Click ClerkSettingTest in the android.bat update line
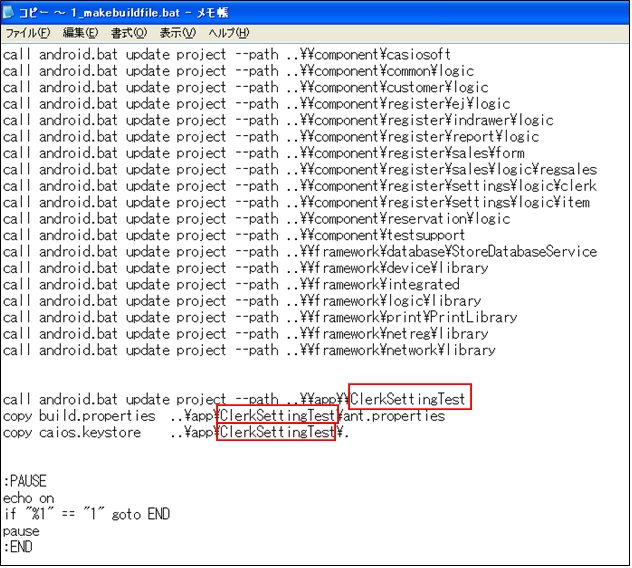632x568 pixels. point(409,399)
